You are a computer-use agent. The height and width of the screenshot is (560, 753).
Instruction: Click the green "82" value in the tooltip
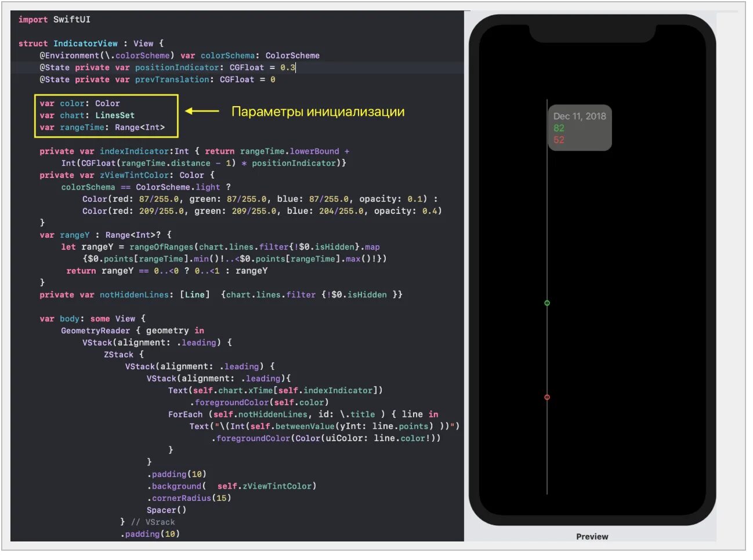559,128
